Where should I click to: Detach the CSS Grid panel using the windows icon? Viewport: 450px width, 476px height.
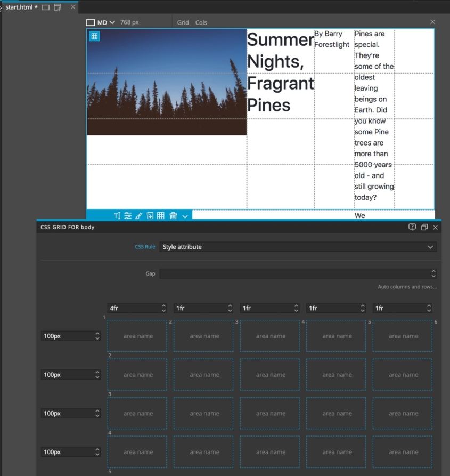424,227
